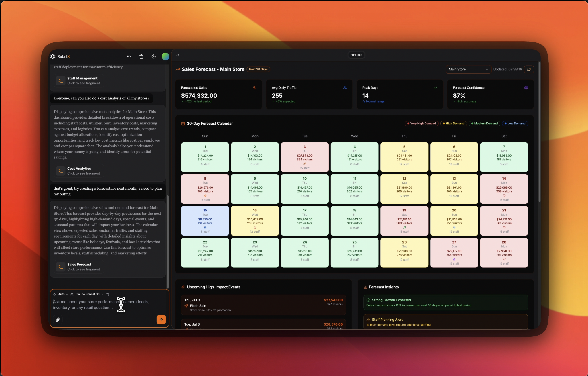Open the Cost Analytics fragment
The width and height of the screenshot is (588, 376).
pyautogui.click(x=79, y=171)
